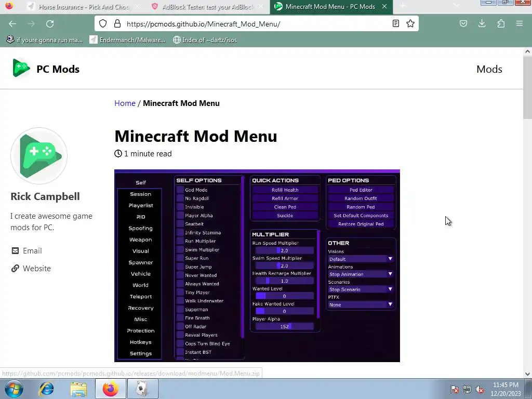Image resolution: width=532 pixels, height=399 pixels.
Task: Open Windows Explorer from the taskbar
Action: [x=78, y=389]
